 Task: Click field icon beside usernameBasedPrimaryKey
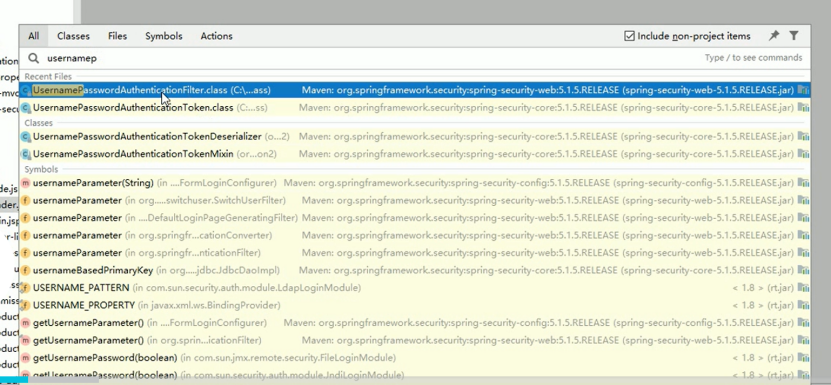[25, 270]
